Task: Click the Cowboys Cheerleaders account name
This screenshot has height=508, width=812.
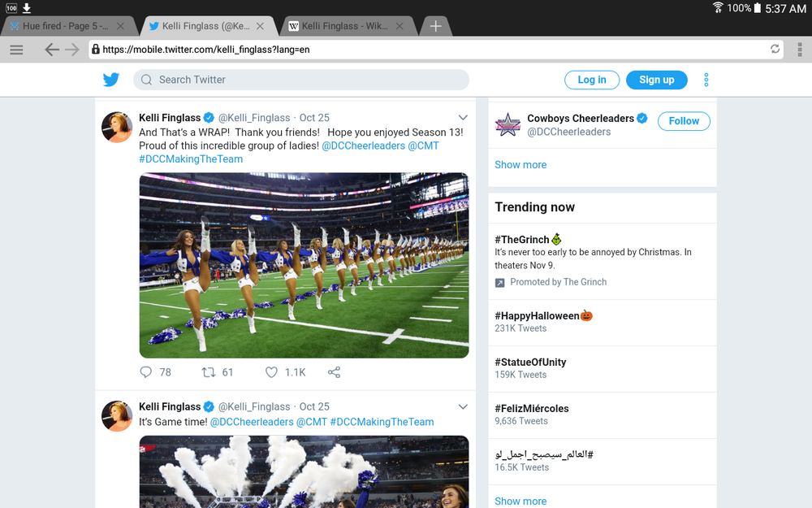Action: 581,119
